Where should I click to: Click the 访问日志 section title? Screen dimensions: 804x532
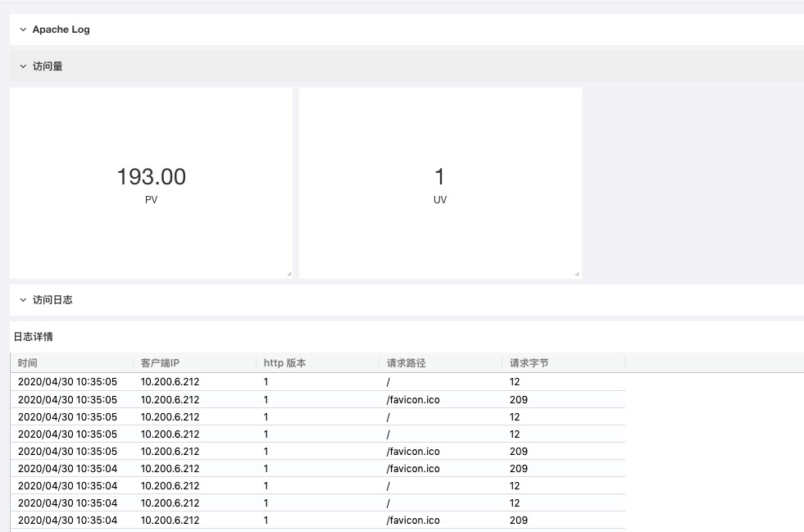[x=52, y=300]
